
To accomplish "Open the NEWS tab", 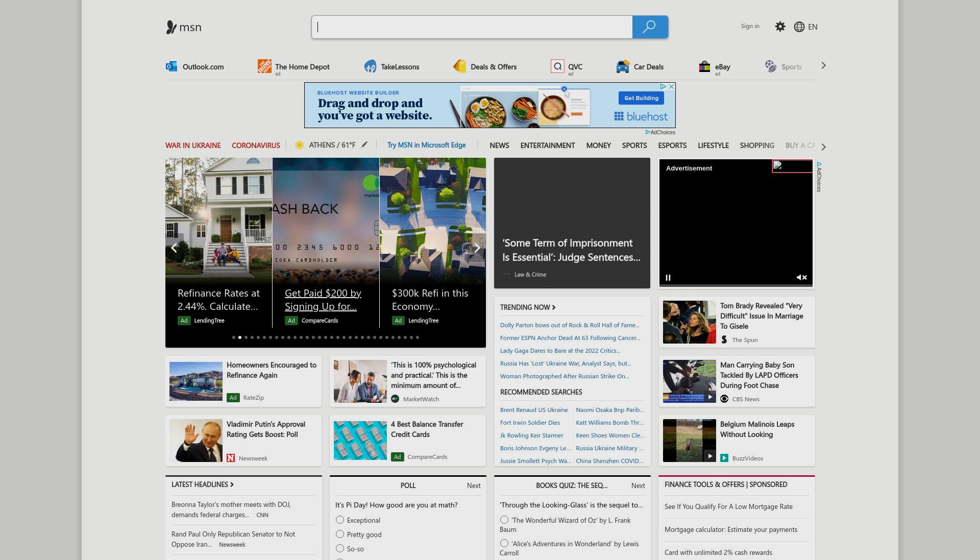I will tap(499, 145).
